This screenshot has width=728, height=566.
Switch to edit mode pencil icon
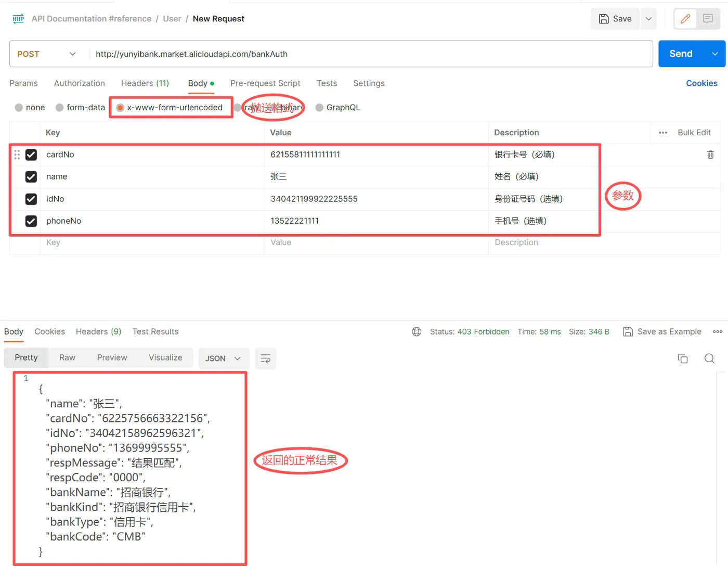(x=685, y=19)
